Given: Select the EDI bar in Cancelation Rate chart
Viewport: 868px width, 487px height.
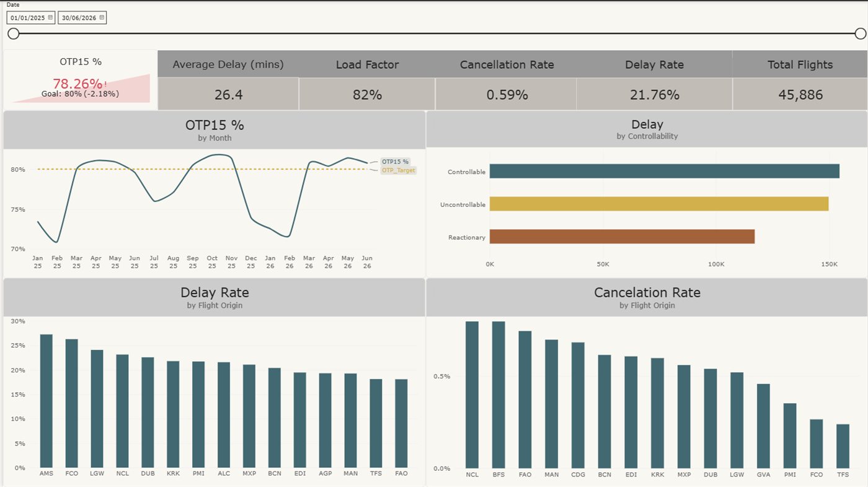Looking at the screenshot, I should point(631,412).
